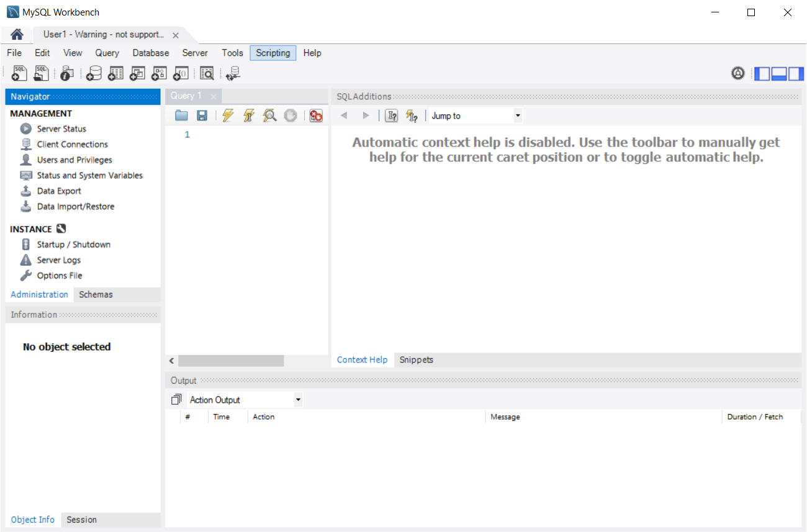
Task: Open the Help menu
Action: [x=312, y=53]
